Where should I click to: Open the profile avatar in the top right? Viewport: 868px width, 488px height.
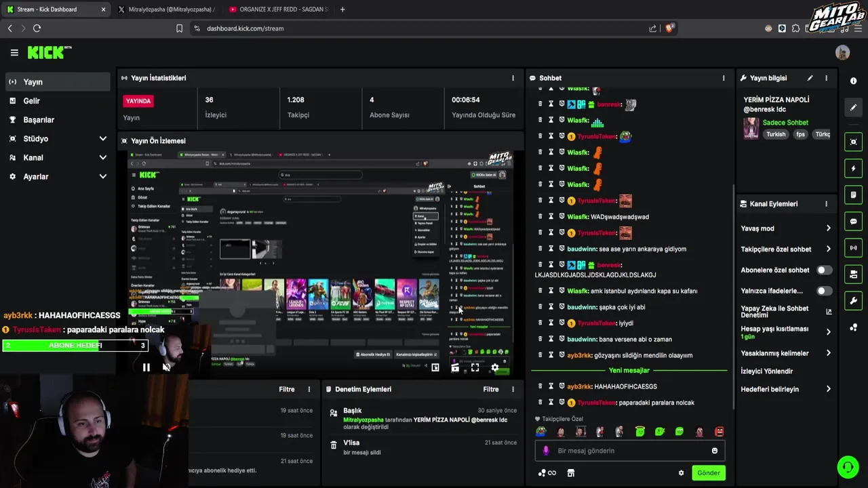pyautogui.click(x=842, y=52)
